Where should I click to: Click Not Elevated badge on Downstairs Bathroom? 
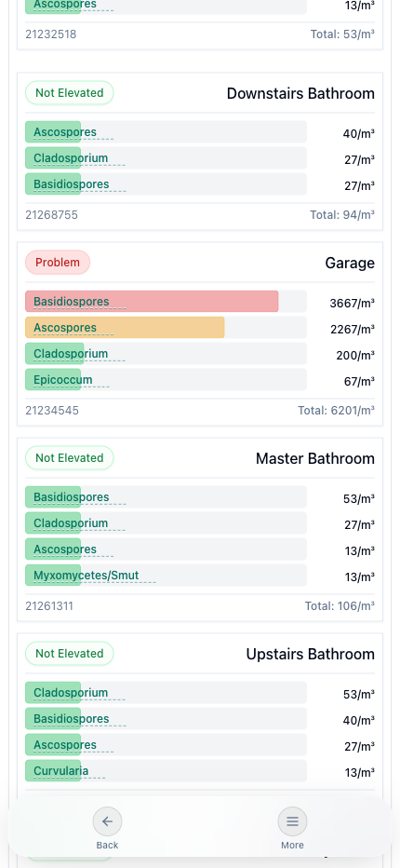click(x=69, y=93)
